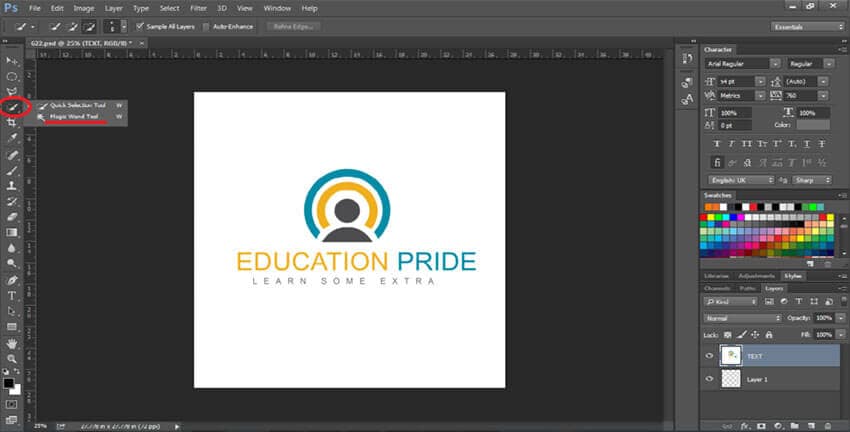Open the (Auto) leading dropdown
This screenshot has height=432, width=850.
click(823, 81)
